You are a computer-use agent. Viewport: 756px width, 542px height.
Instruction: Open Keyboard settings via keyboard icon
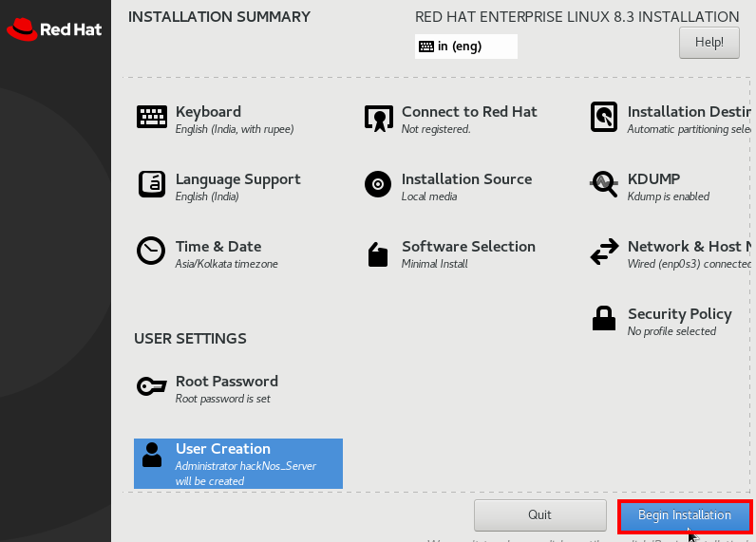click(x=152, y=117)
